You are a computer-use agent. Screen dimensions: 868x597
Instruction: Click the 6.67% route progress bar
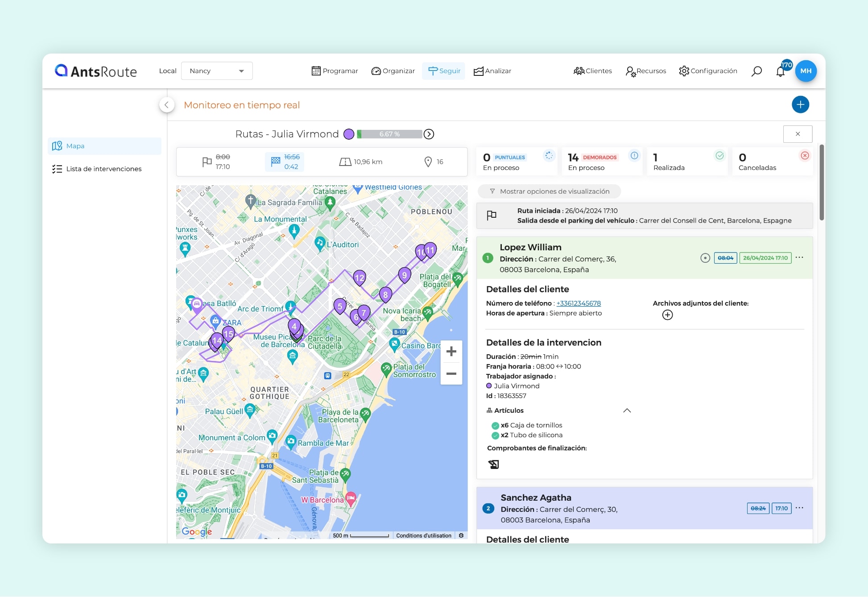pos(389,134)
